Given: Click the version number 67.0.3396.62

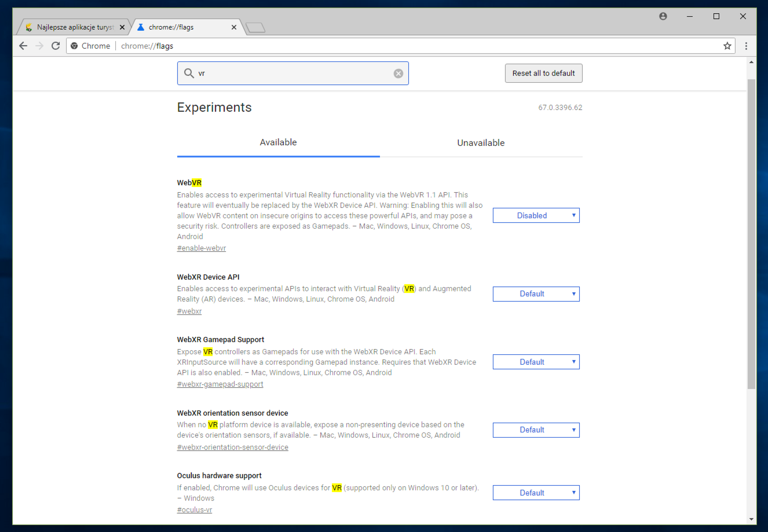Looking at the screenshot, I should [x=560, y=108].
